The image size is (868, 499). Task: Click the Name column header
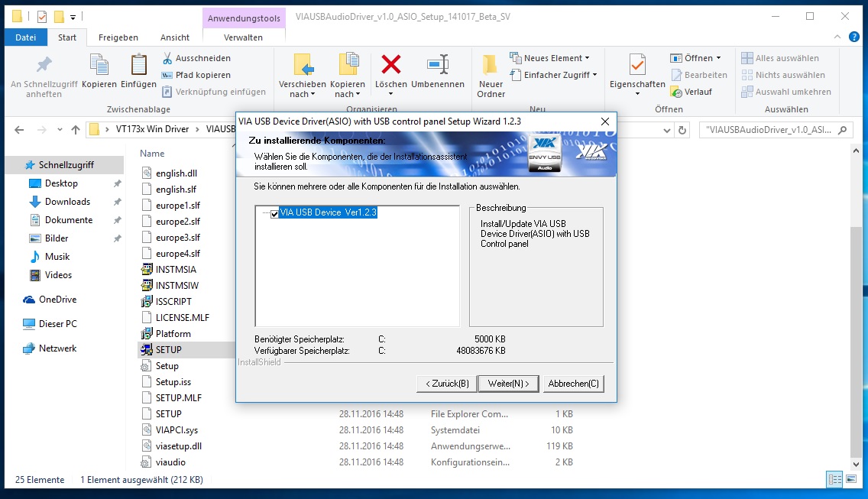click(152, 154)
